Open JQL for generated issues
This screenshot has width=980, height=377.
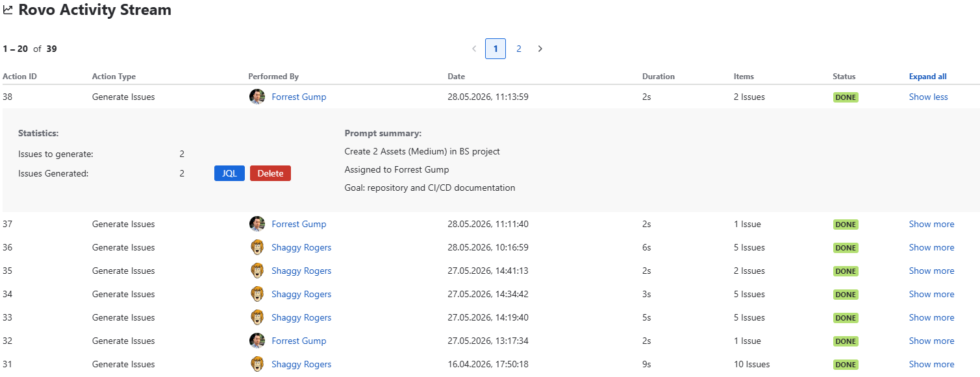229,173
